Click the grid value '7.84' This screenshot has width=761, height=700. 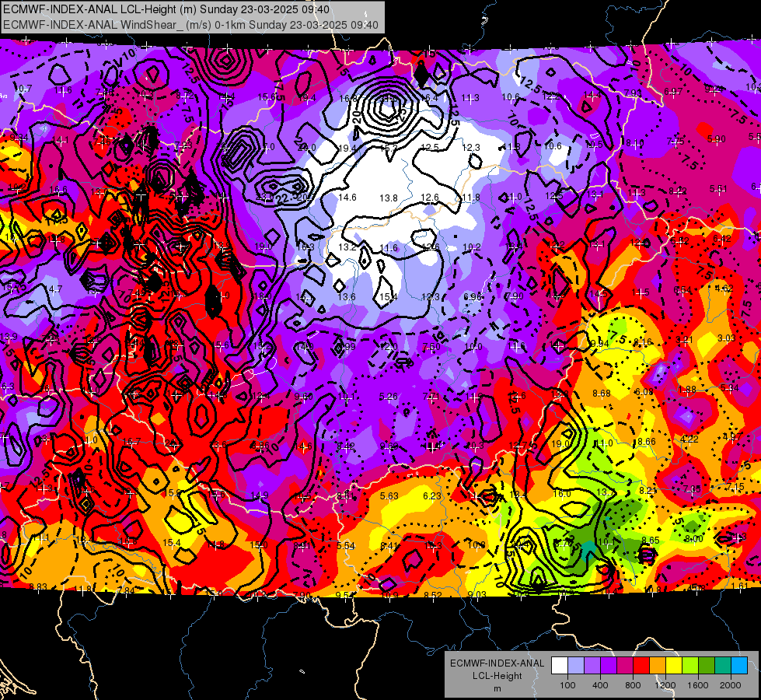pos(126,590)
